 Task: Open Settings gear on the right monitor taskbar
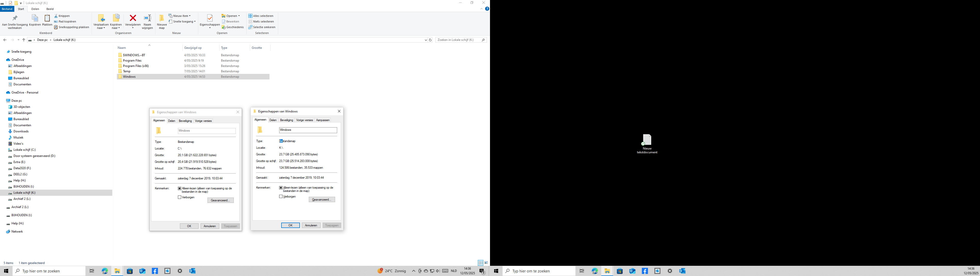pyautogui.click(x=670, y=271)
